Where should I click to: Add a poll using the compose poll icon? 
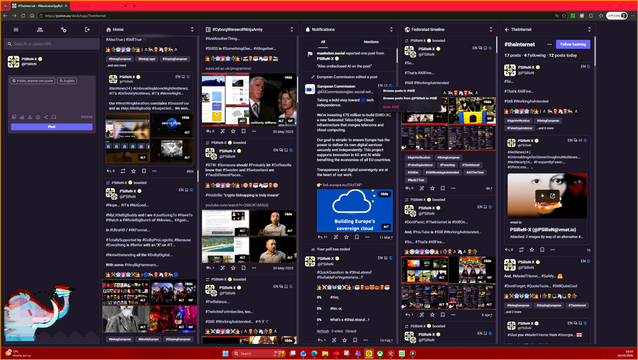(22, 117)
